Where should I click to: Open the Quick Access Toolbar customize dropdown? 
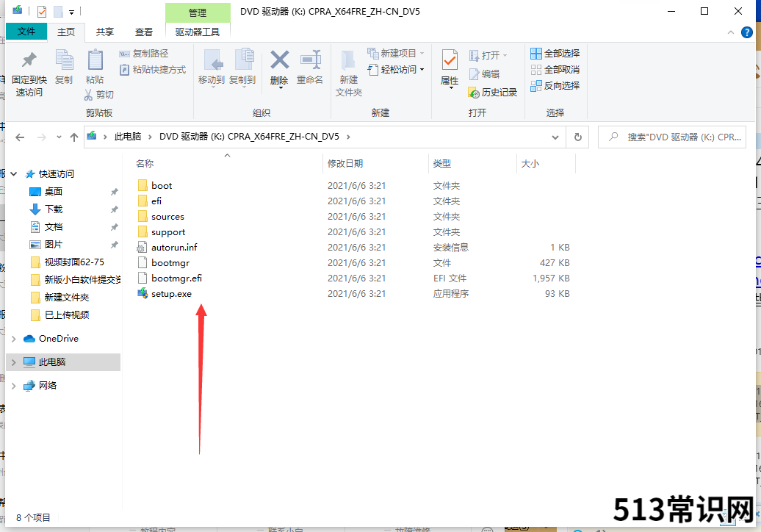coord(71,11)
